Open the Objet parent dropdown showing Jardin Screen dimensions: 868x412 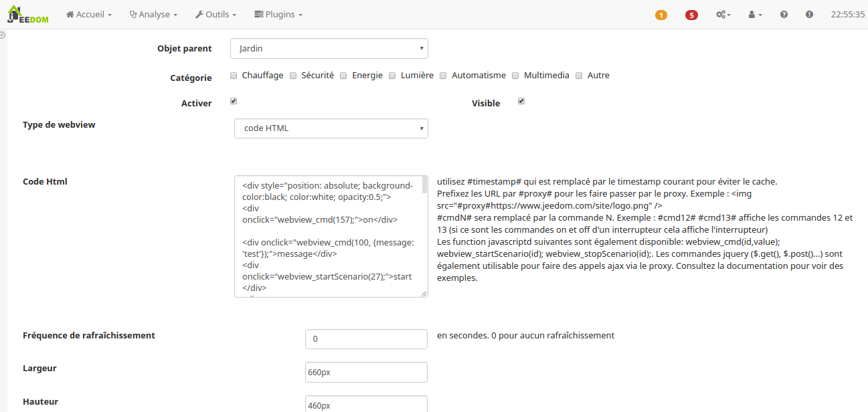(329, 49)
